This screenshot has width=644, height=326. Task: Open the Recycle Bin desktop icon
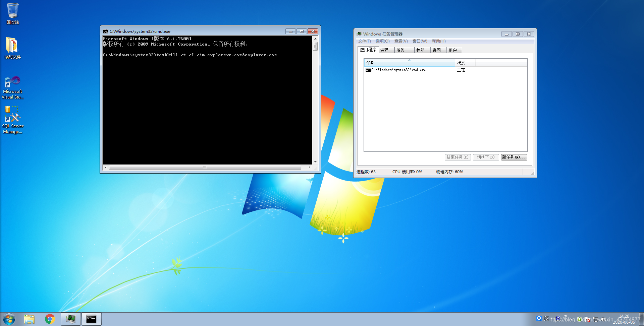(13, 14)
